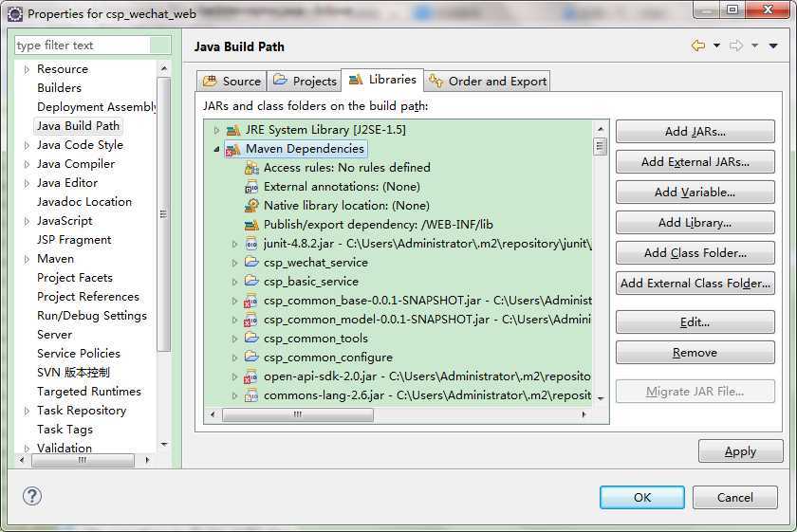The width and height of the screenshot is (797, 532).
Task: Click the Apply button
Action: pos(741,451)
